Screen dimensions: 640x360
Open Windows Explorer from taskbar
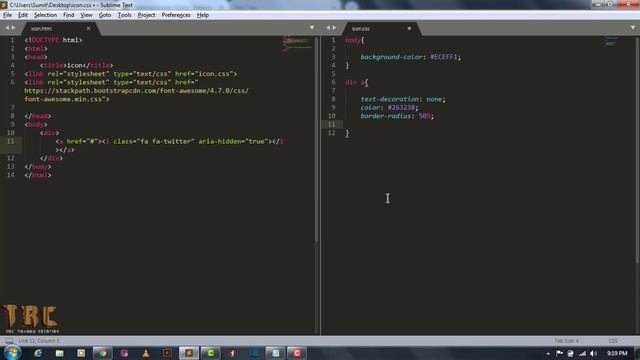60,353
